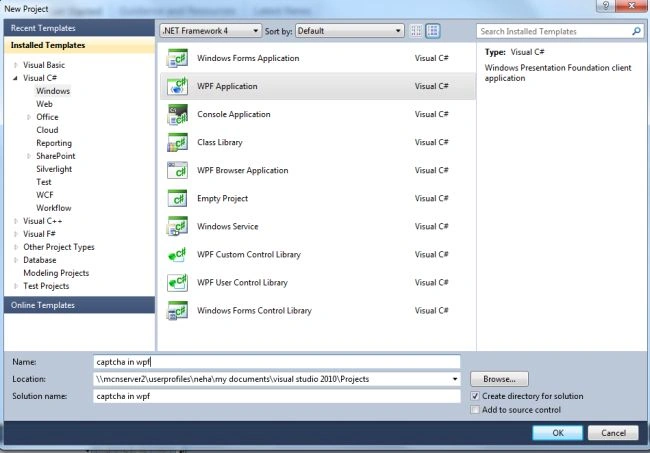The height and width of the screenshot is (453, 650).
Task: Collapse the Visual C# tree node
Action: click(x=16, y=78)
